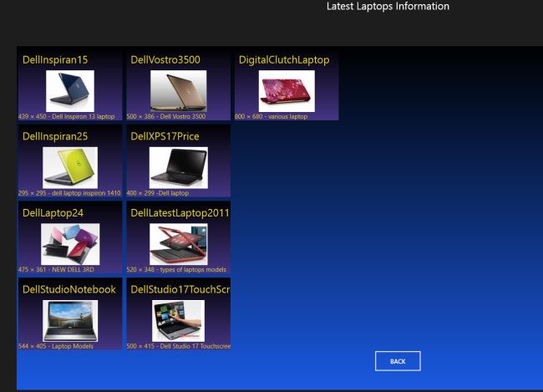Click caption '500 × 415 - Dell Studio 17 Touchscree'
This screenshot has width=543, height=392.
tap(179, 346)
